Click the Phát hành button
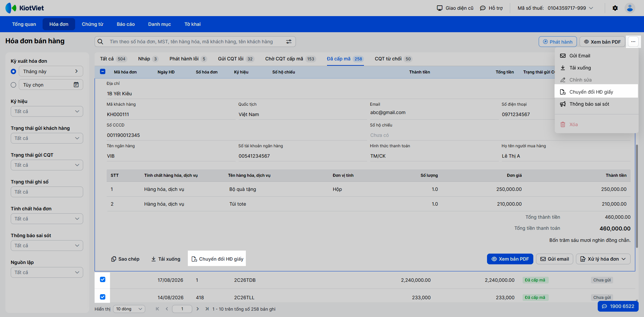 [558, 42]
